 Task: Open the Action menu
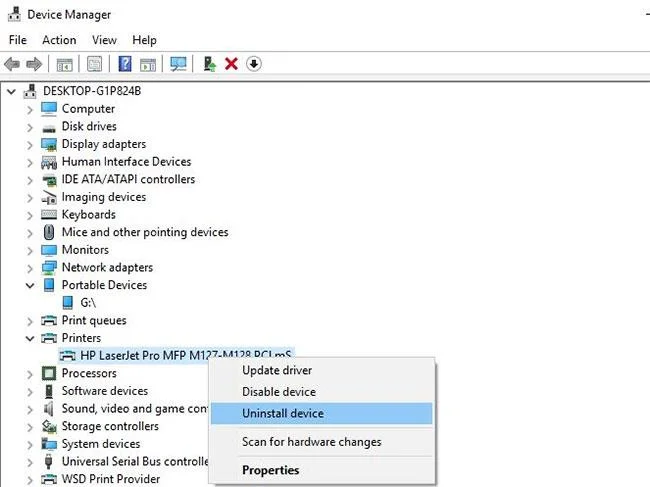coord(59,40)
